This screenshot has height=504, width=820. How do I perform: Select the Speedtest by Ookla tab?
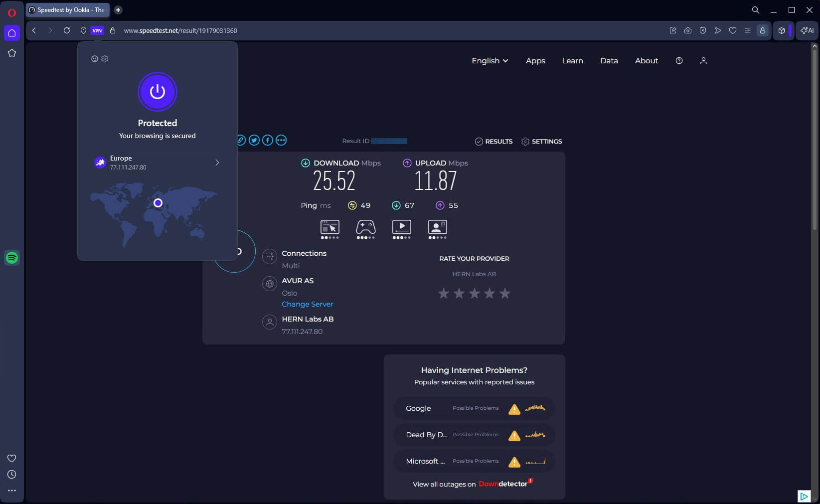click(67, 10)
